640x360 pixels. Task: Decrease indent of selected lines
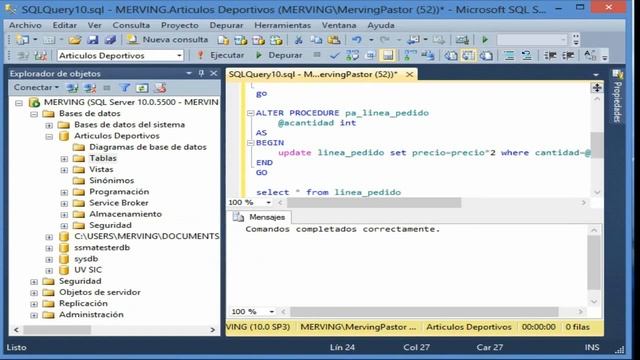pyautogui.click(x=550, y=56)
